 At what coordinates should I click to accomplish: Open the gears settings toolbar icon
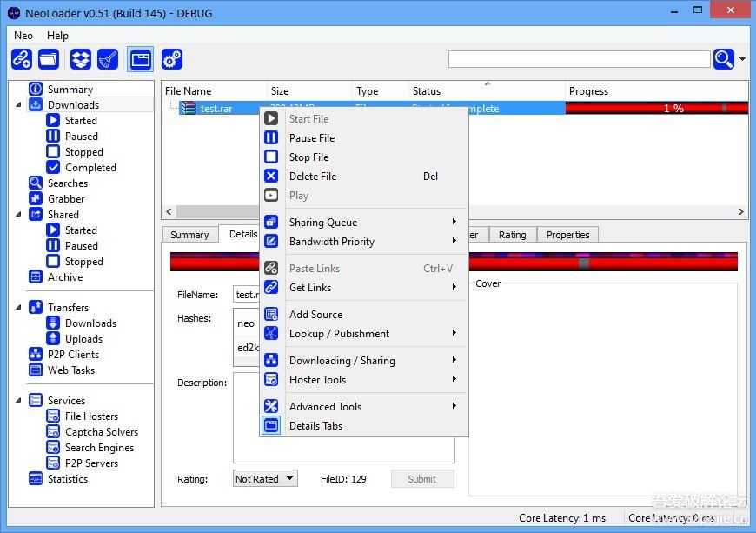171,59
